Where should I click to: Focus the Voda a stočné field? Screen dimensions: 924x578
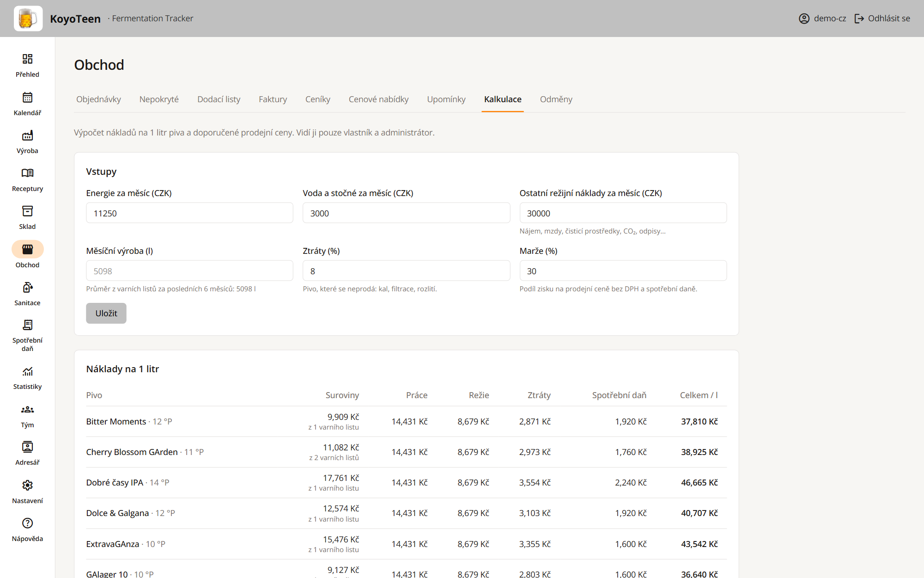click(x=406, y=213)
